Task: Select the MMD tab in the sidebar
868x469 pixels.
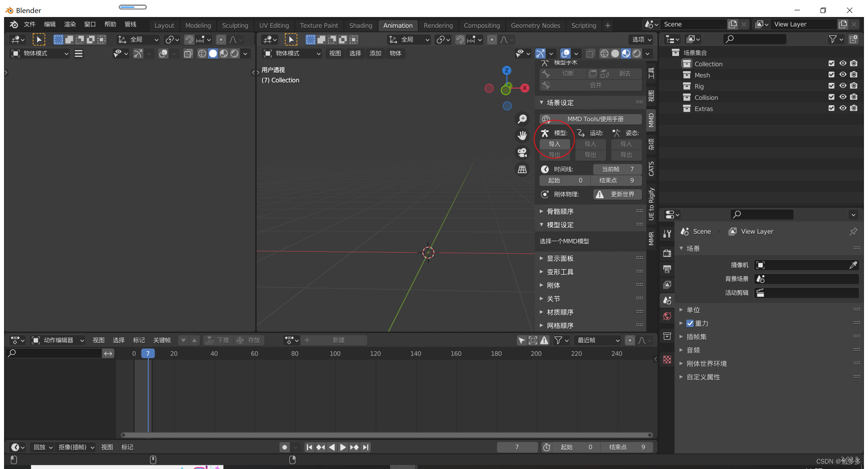Action: click(651, 120)
